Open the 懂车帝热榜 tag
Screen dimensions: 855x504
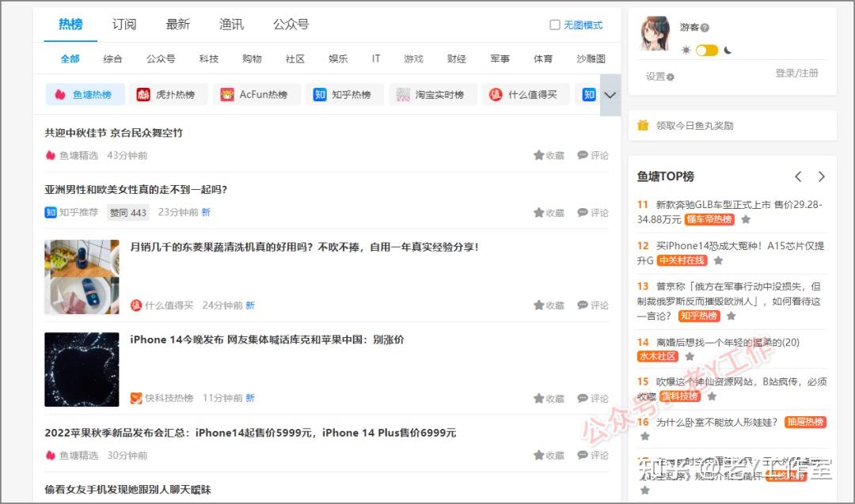click(709, 220)
